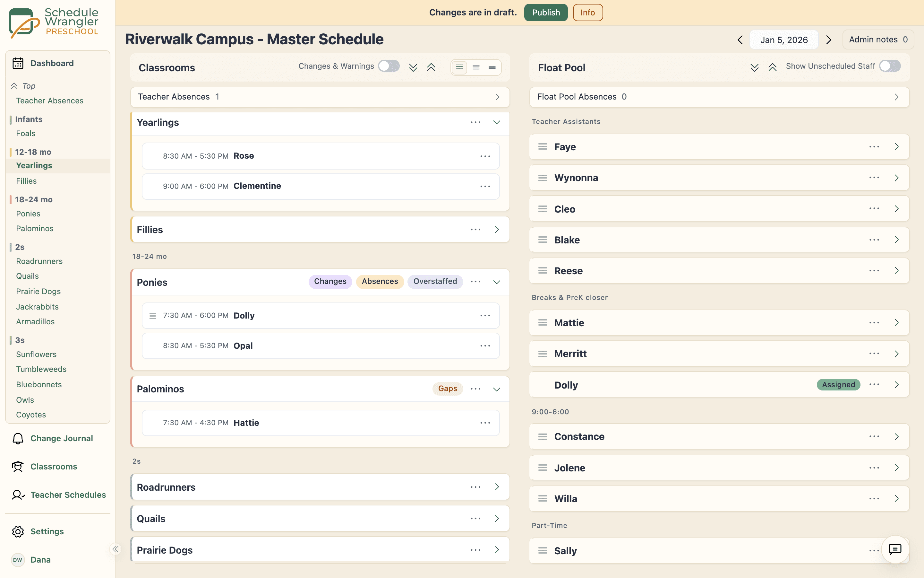The image size is (924, 578).
Task: Click drag handle next to Faye
Action: [543, 147]
